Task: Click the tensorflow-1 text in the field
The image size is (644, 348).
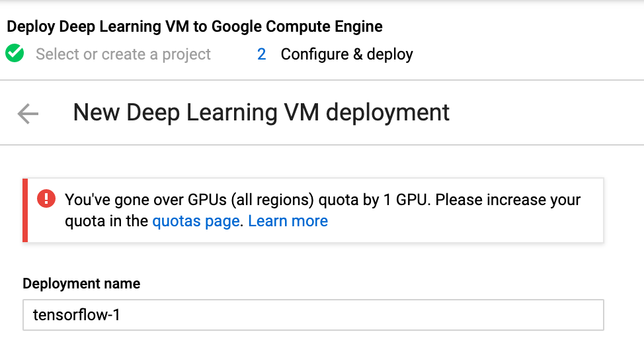Action: (x=77, y=315)
